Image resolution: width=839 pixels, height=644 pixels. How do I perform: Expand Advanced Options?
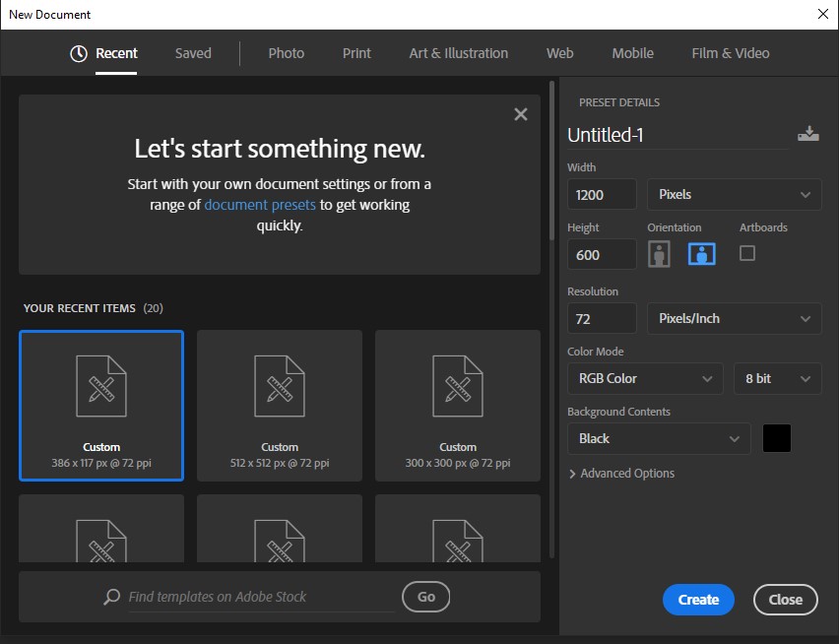621,474
